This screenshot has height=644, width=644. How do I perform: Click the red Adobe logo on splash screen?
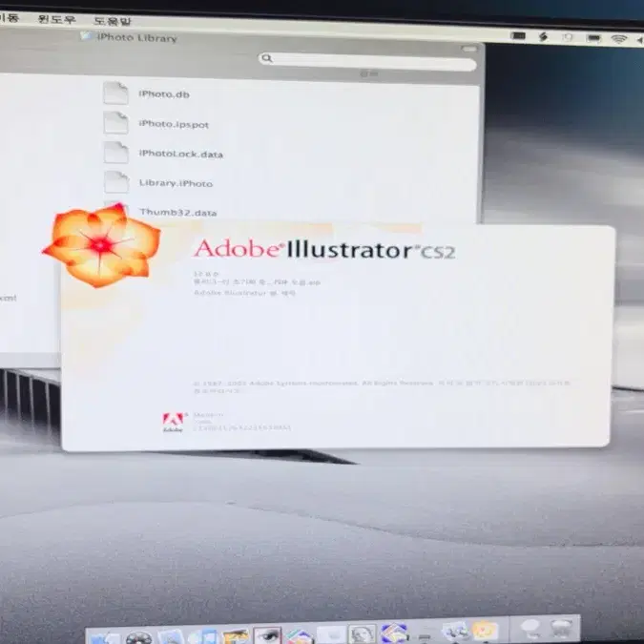[x=173, y=423]
